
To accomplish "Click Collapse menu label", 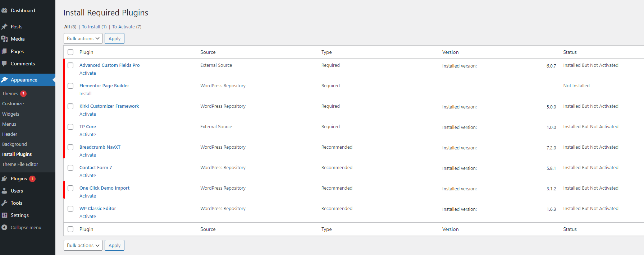I will (26, 227).
